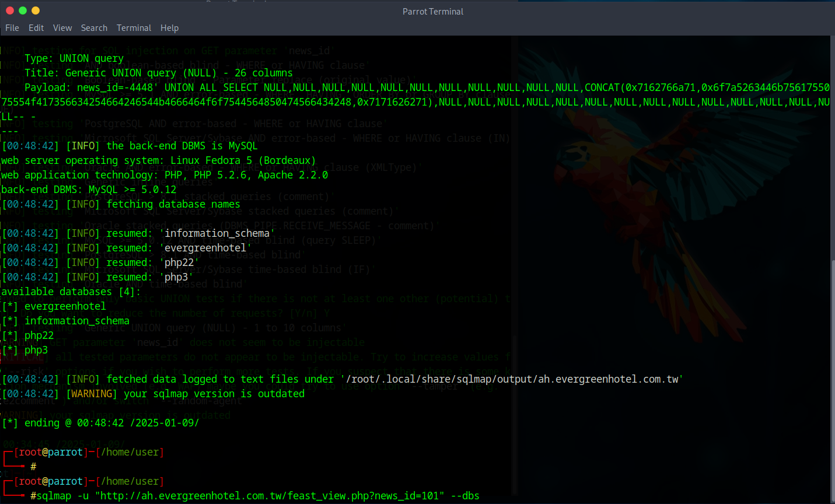Click resumed: 'php3' log line
The height and width of the screenshot is (504, 835).
97,277
